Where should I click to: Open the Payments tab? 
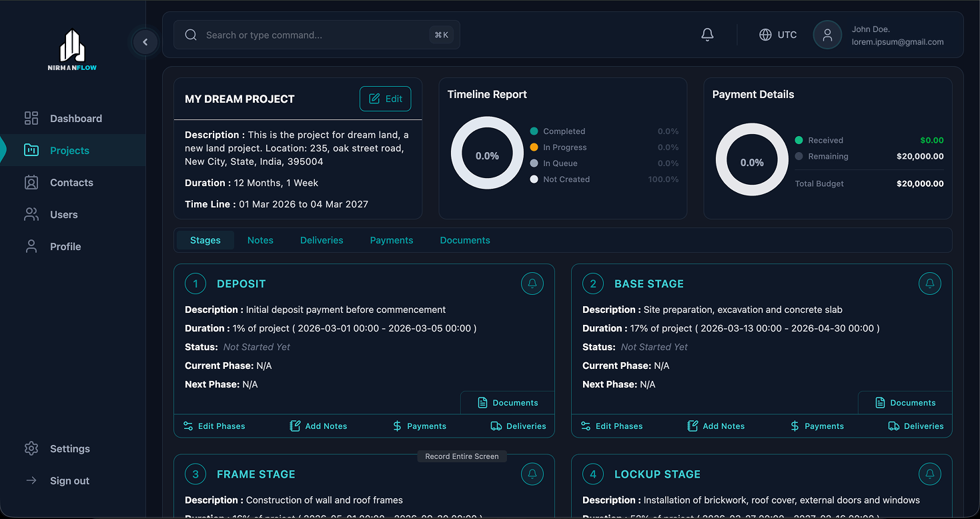click(x=392, y=239)
